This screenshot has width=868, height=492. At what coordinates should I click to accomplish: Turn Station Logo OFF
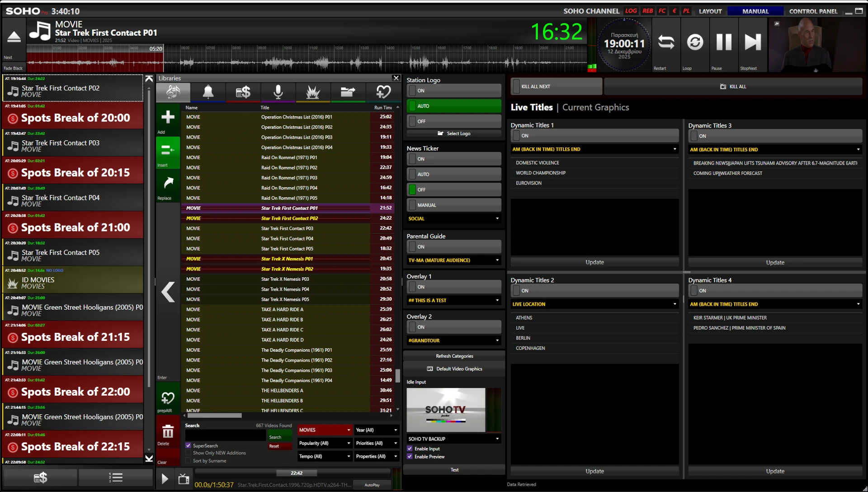pos(454,121)
